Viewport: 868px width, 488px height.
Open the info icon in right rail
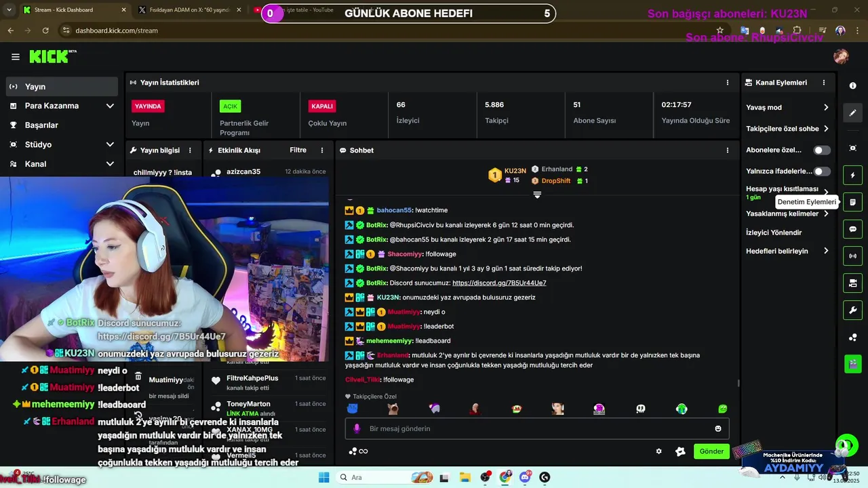852,86
